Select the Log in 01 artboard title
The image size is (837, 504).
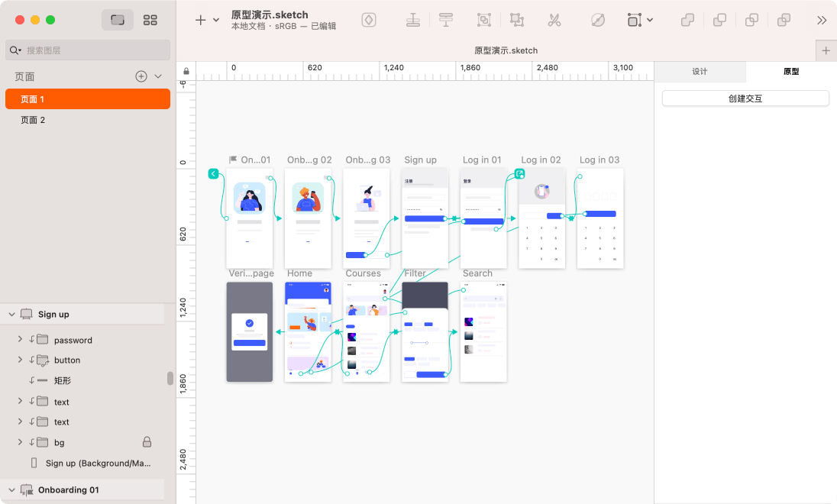[x=482, y=160]
